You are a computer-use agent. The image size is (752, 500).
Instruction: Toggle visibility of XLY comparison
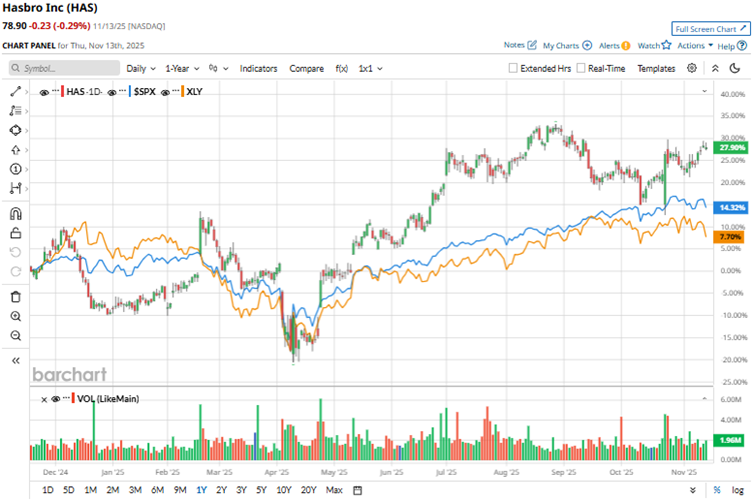(165, 92)
